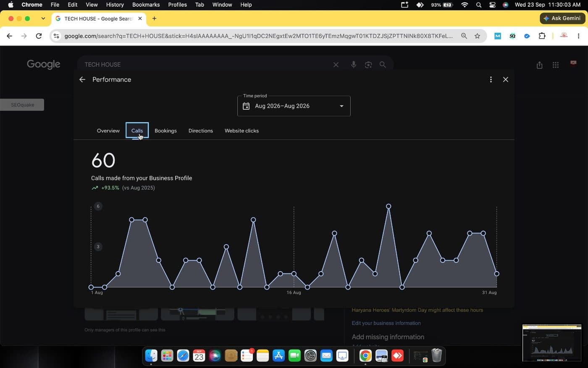This screenshot has width=588, height=368.
Task: Click the address bar URL field
Action: click(x=258, y=36)
